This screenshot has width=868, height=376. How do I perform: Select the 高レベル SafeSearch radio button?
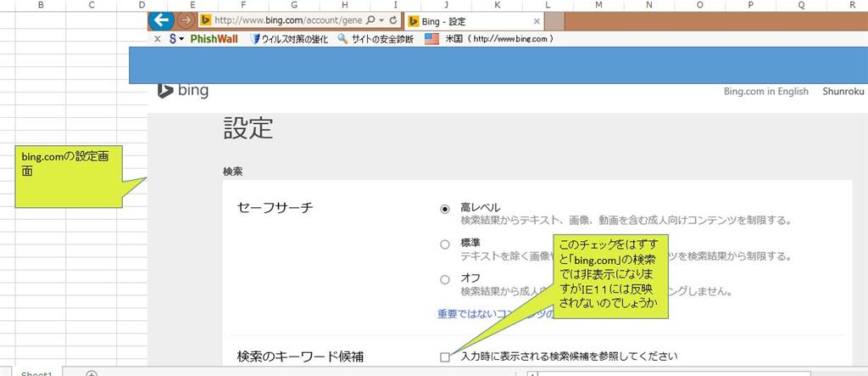click(x=444, y=209)
